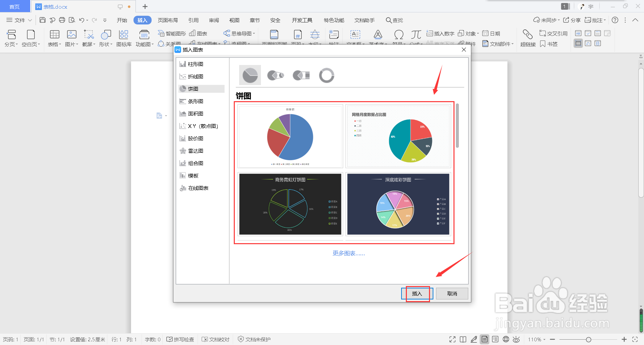Viewport: 644px width, 345px height.
Task: Open the 更多图表 link
Action: coord(348,253)
